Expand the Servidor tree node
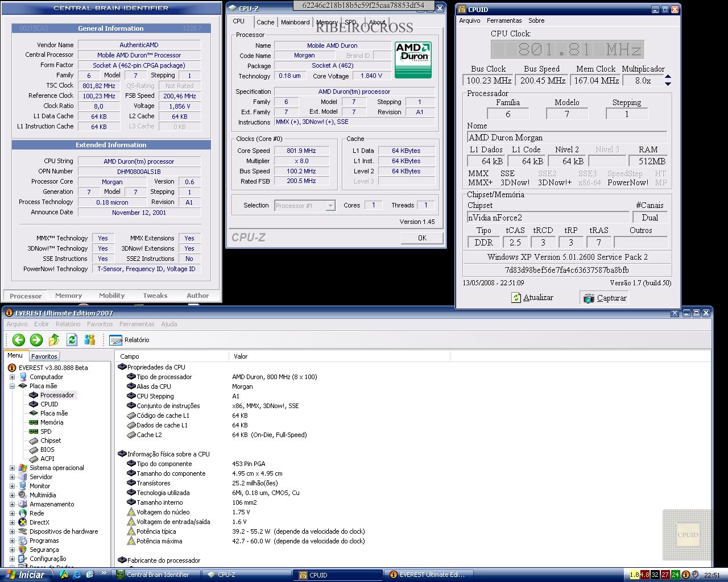Screen dimensions: 728x582 (13, 477)
